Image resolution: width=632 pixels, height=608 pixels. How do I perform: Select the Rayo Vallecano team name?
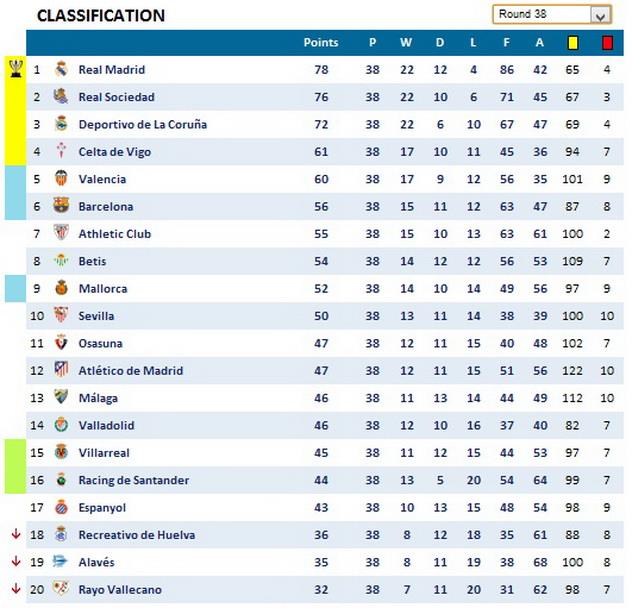click(x=119, y=590)
